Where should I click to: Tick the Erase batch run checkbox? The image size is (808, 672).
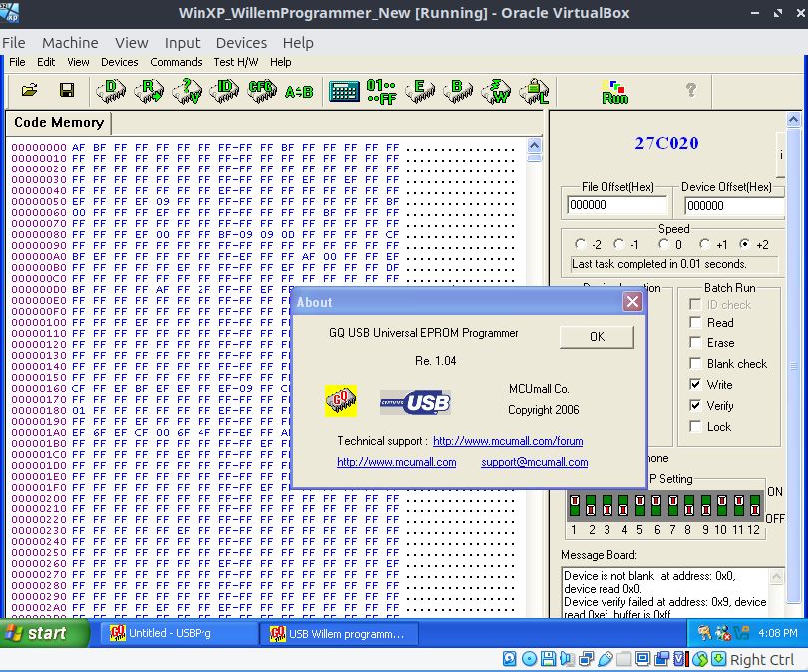pyautogui.click(x=696, y=343)
